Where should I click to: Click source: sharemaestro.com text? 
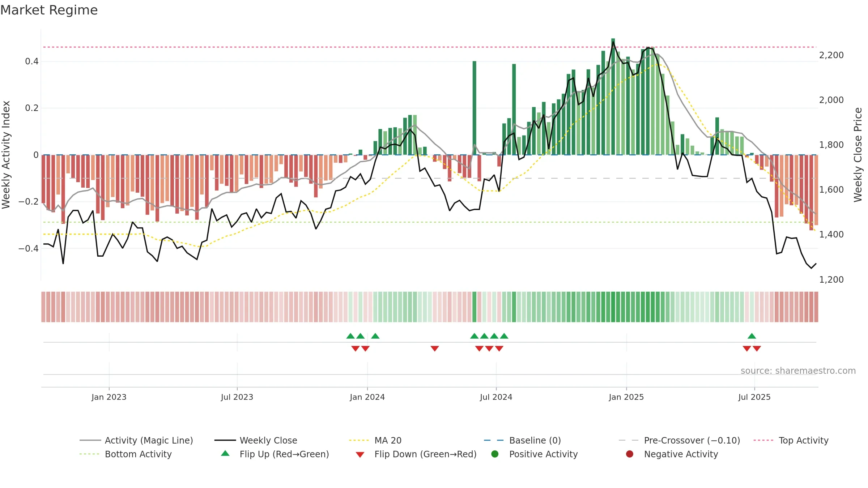click(x=798, y=371)
